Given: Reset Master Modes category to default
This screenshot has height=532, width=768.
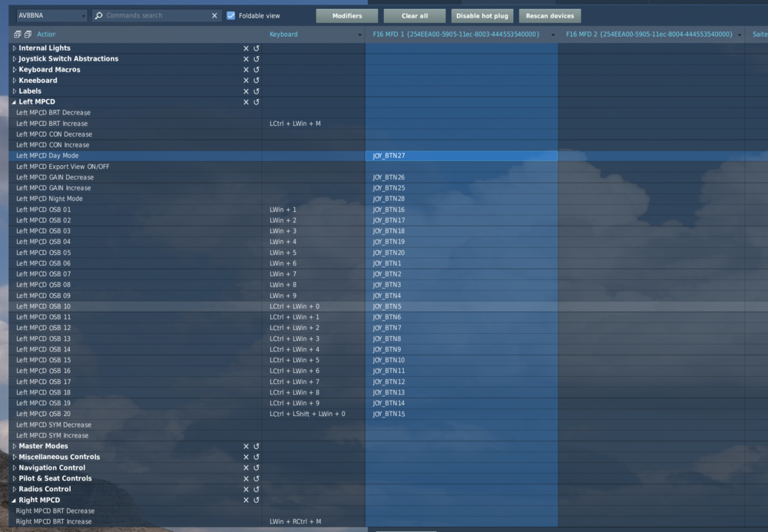Looking at the screenshot, I should click(x=257, y=446).
